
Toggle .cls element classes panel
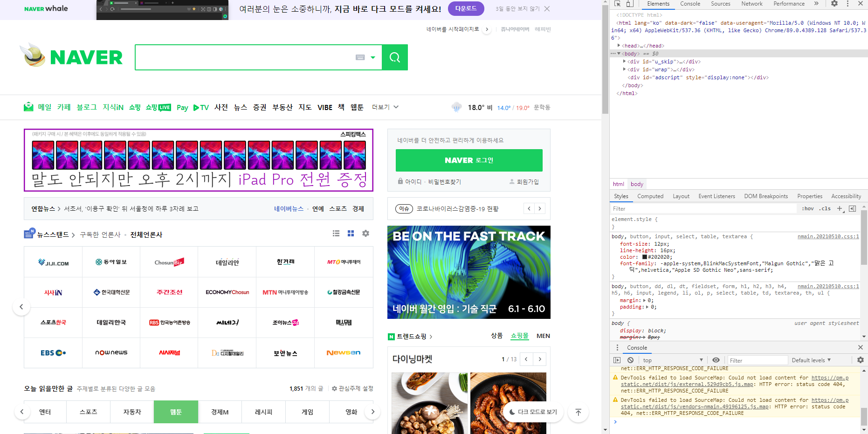pyautogui.click(x=826, y=208)
